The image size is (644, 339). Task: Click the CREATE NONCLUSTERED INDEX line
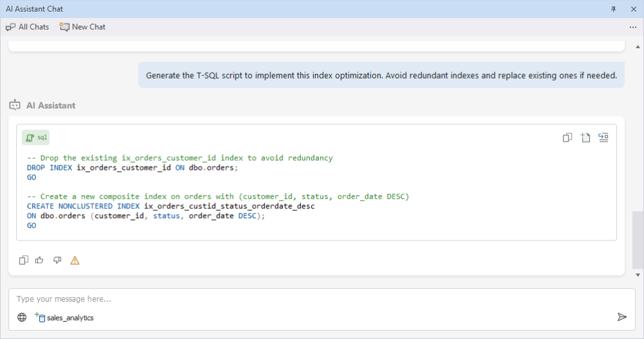[x=171, y=206]
